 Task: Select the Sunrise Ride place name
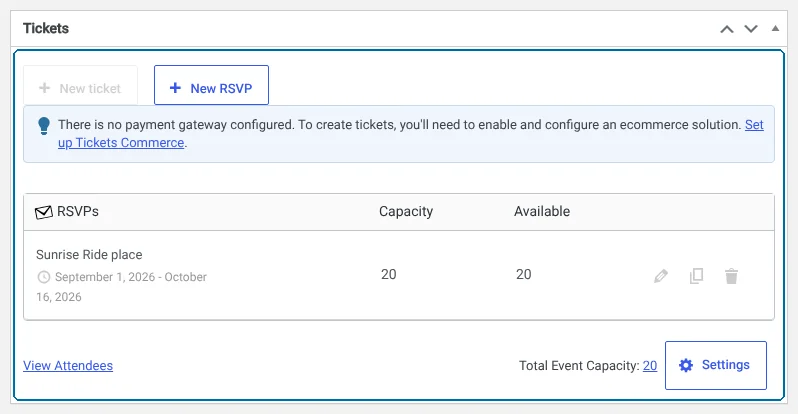coord(89,255)
